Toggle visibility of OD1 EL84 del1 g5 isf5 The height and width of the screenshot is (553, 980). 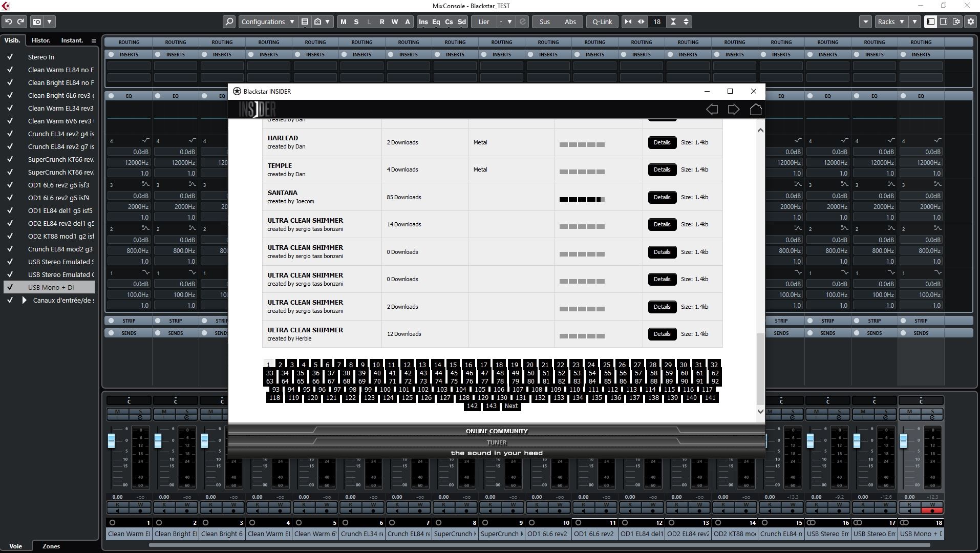coord(10,210)
